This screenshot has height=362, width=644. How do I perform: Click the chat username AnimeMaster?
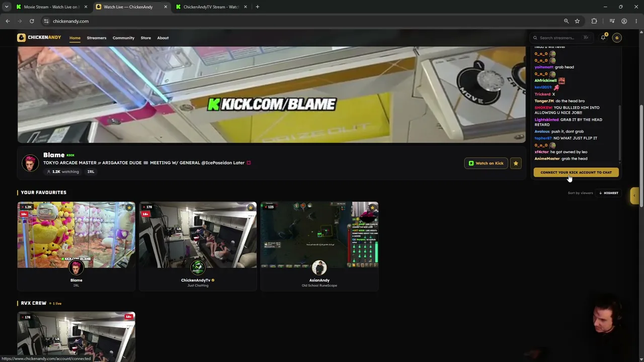547,159
